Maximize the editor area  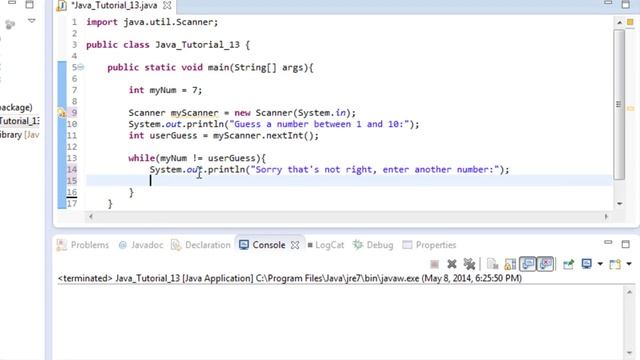click(626, 4)
